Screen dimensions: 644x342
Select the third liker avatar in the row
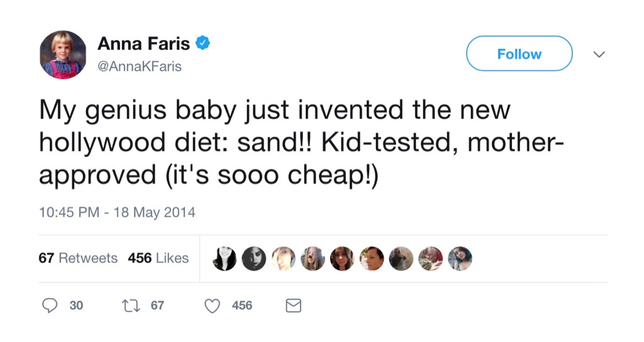[x=283, y=258]
